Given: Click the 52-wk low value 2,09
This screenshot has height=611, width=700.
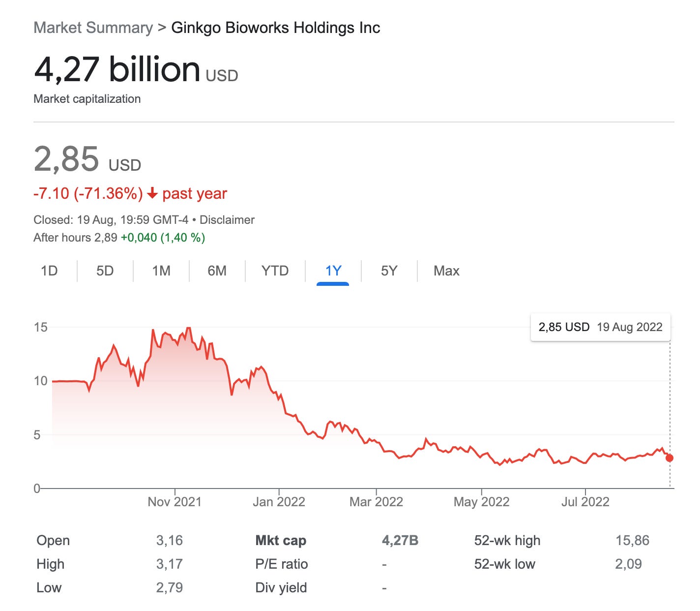Looking at the screenshot, I should pyautogui.click(x=628, y=564).
